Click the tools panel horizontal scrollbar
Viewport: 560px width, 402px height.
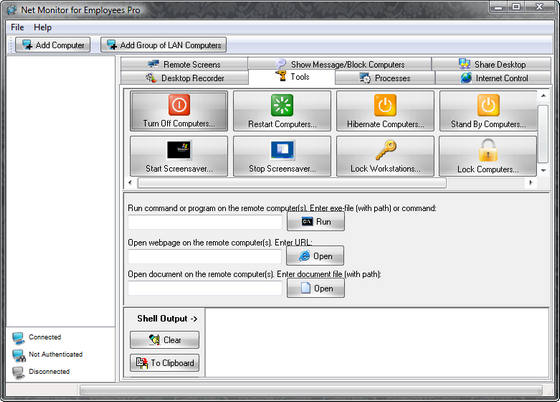point(292,183)
